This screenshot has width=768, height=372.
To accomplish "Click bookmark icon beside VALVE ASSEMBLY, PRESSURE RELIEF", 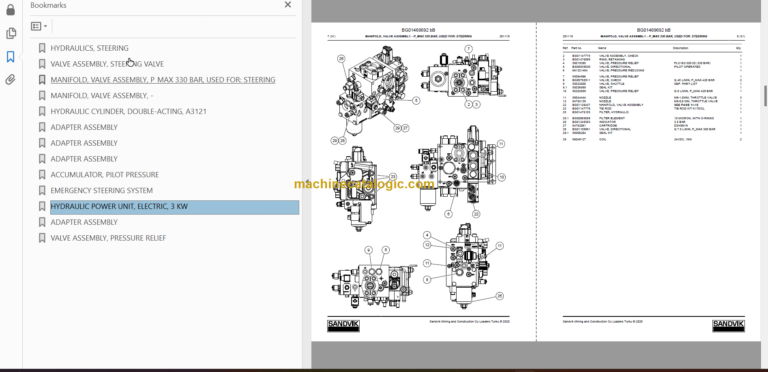I will 42,238.
